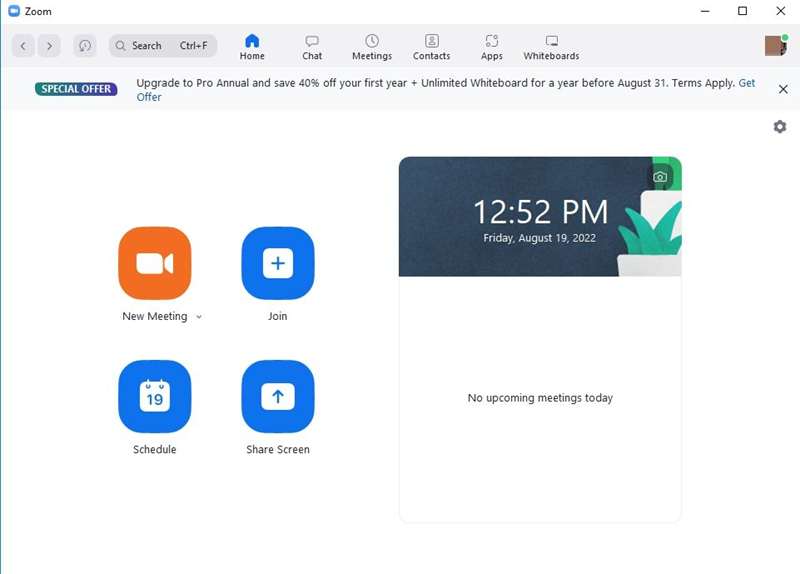Open the profile avatar menu
The image size is (800, 574).
(x=775, y=45)
